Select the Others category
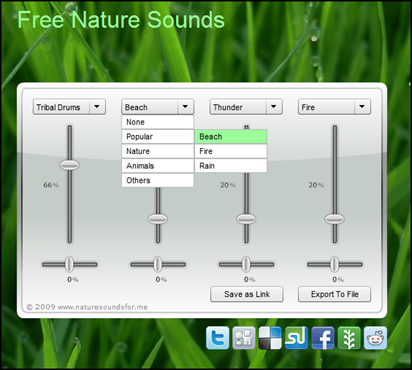 coord(158,180)
